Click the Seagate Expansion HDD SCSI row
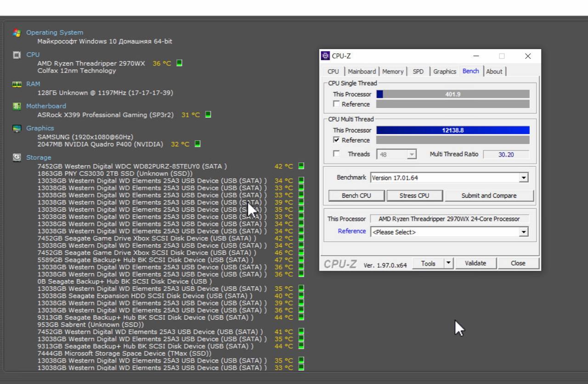This screenshot has height=384, width=588. point(145,296)
